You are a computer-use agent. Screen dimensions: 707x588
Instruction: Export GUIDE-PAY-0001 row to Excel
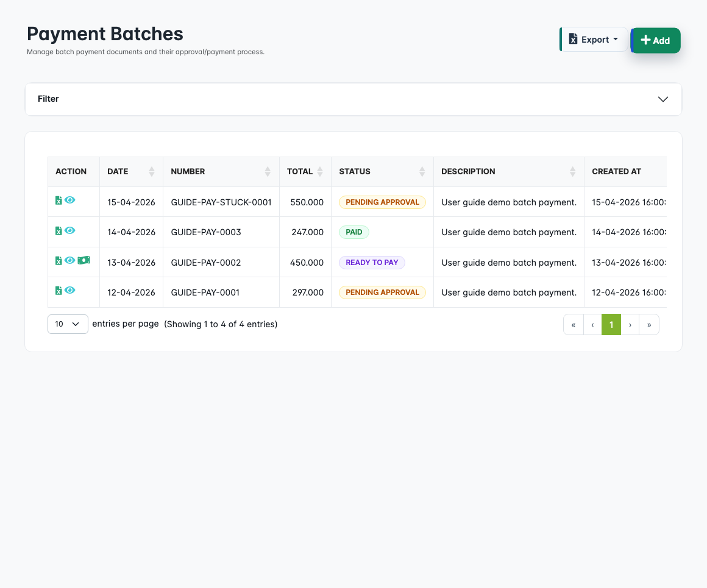[x=59, y=290]
